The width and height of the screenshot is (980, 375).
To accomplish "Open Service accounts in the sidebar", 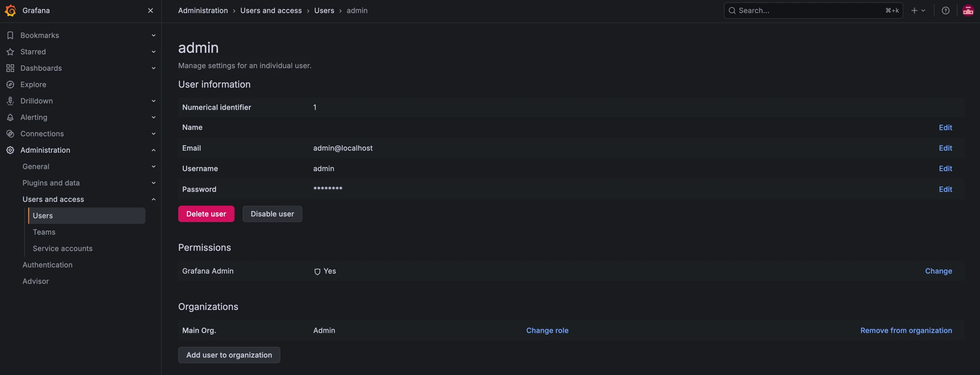I will (62, 248).
